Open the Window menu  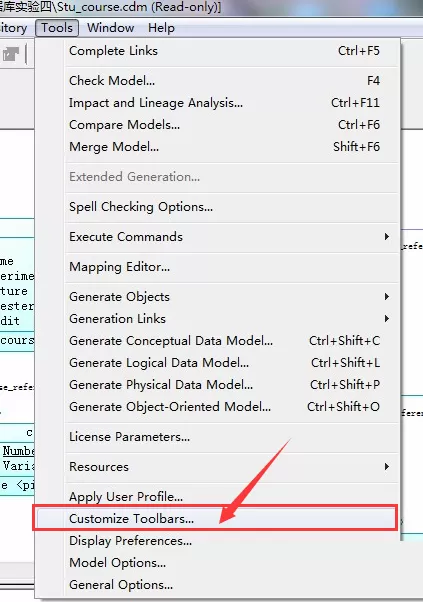coord(111,28)
